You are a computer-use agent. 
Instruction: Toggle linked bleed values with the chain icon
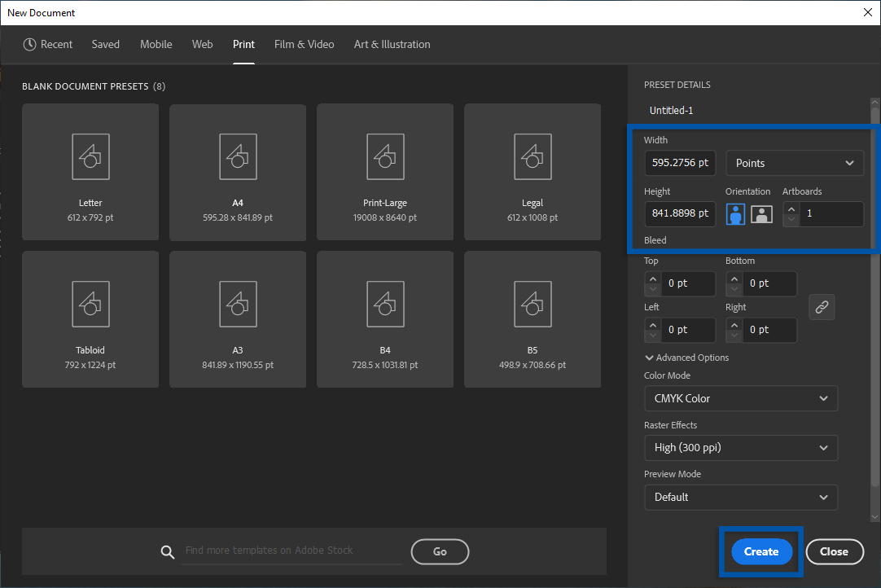822,307
